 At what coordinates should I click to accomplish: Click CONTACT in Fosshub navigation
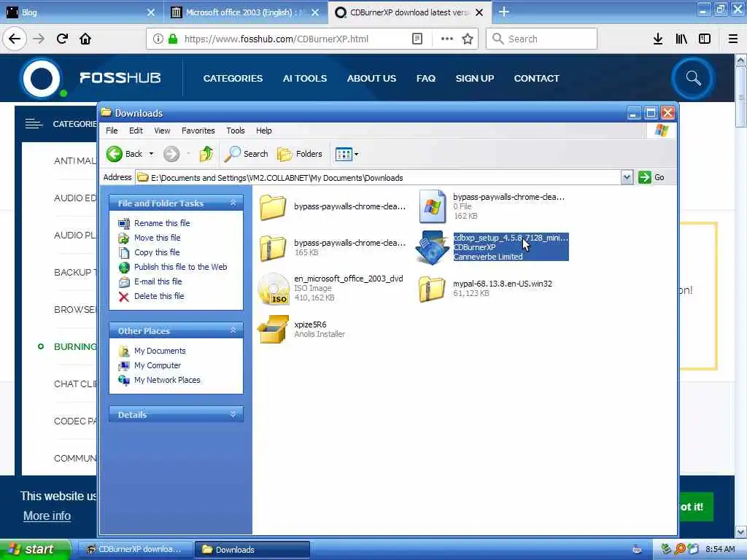[x=536, y=78]
